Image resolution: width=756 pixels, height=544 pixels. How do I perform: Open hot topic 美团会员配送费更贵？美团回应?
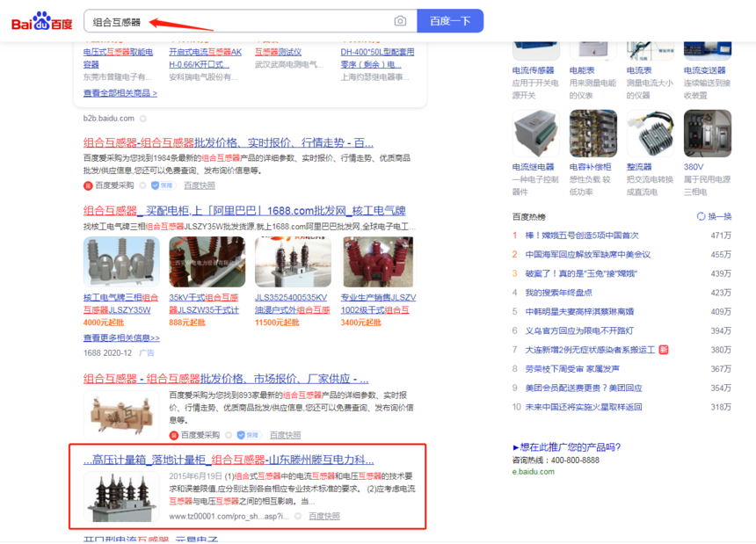tap(584, 388)
